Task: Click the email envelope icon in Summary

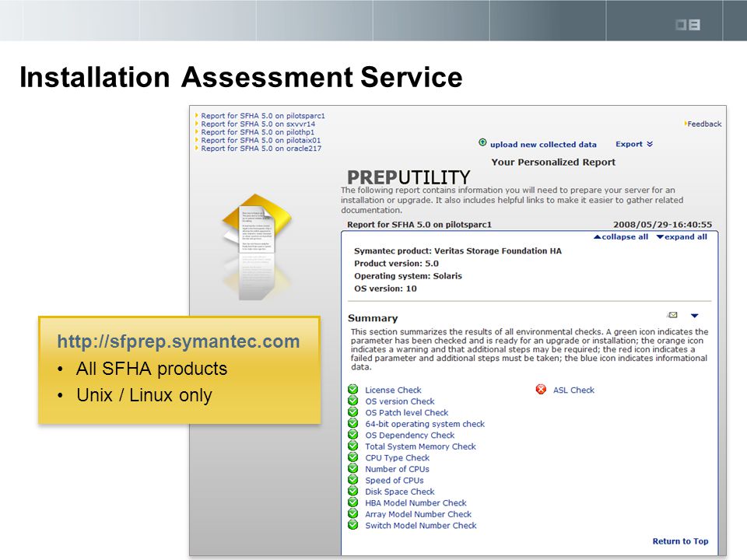Action: coord(672,315)
